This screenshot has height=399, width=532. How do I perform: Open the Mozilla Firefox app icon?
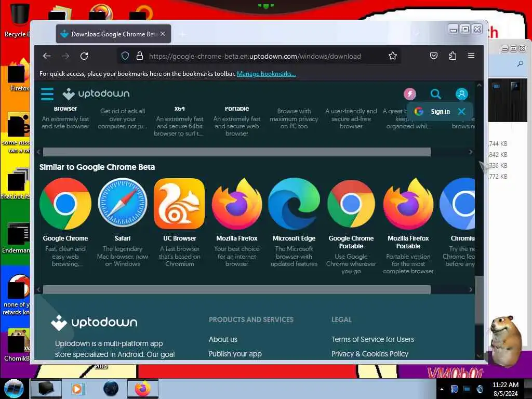[x=237, y=204]
